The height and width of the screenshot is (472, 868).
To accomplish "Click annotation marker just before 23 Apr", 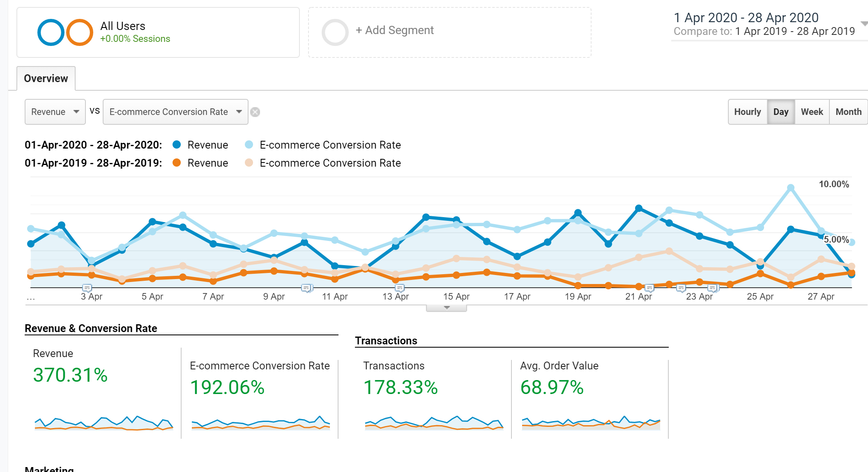I will [x=681, y=288].
